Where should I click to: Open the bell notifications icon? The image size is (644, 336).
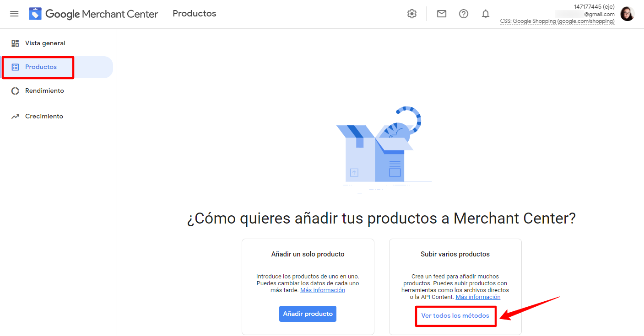tap(486, 14)
